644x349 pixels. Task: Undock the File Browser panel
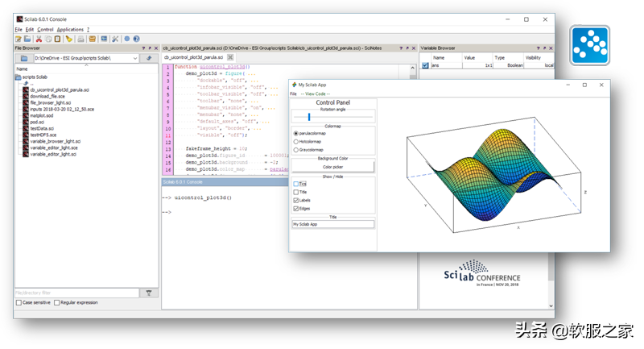click(150, 48)
